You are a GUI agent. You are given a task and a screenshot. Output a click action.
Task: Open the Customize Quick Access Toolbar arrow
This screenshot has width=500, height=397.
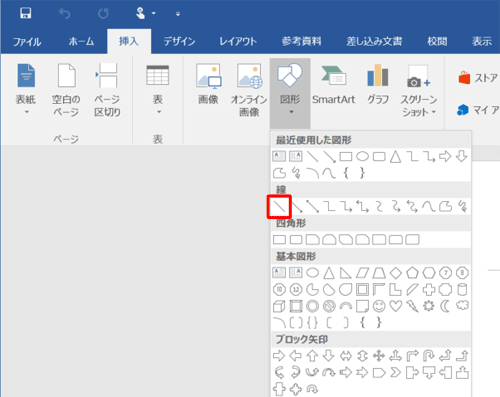click(178, 14)
